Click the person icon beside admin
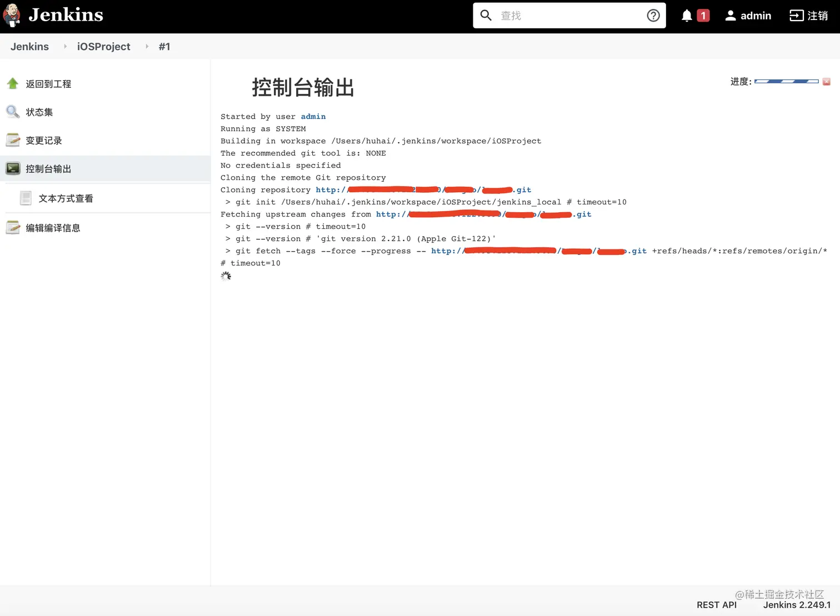The image size is (840, 616). [731, 16]
